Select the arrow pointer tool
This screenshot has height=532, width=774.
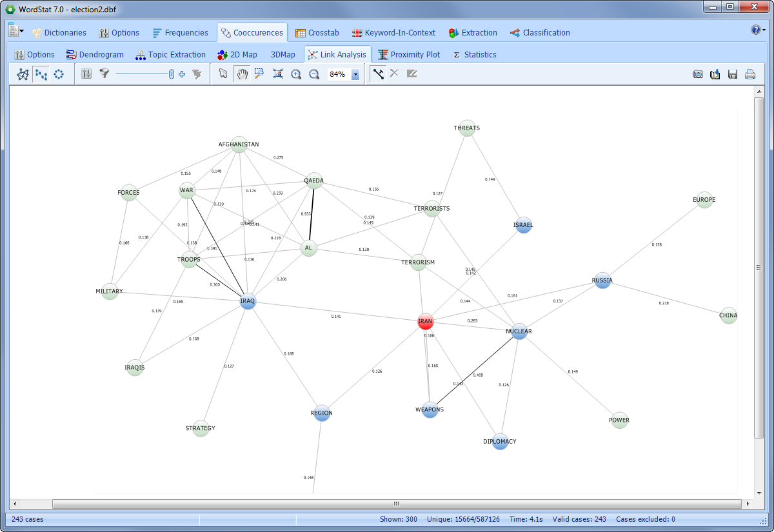(223, 74)
